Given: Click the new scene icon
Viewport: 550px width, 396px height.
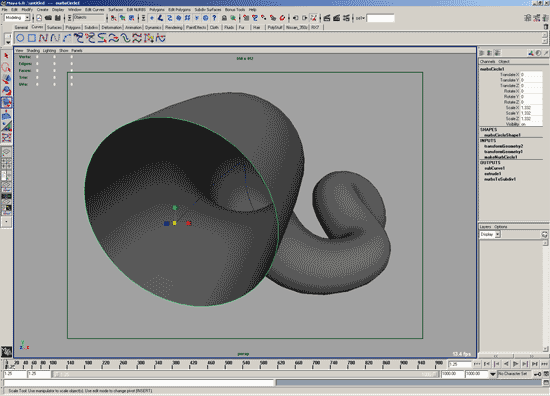Looking at the screenshot, I should [x=39, y=18].
